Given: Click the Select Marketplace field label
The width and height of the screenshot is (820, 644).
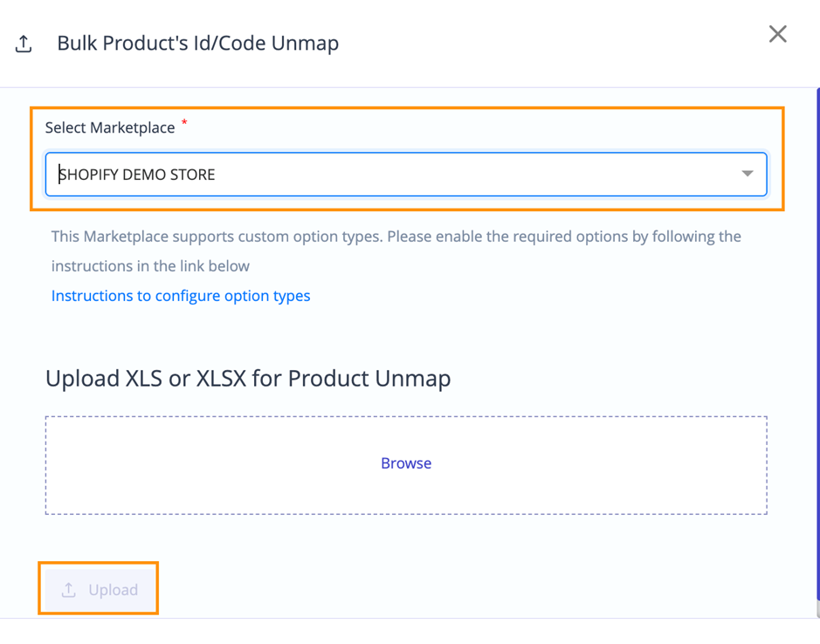Looking at the screenshot, I should click(x=110, y=127).
